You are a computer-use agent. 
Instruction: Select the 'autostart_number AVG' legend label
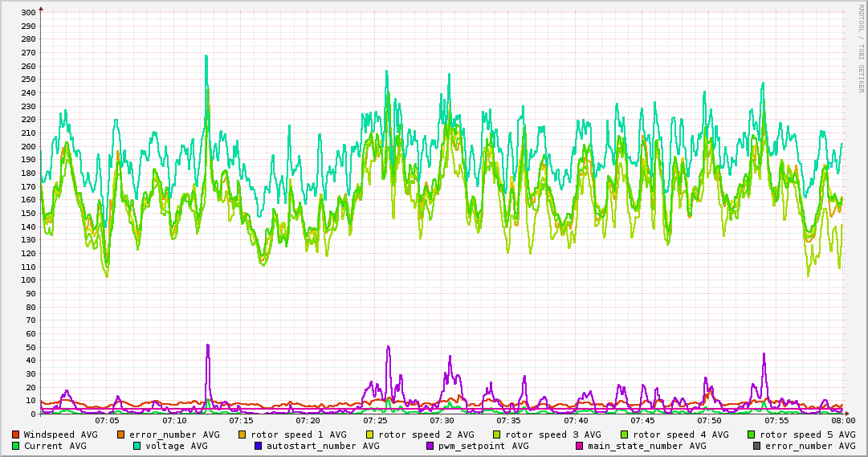pyautogui.click(x=324, y=446)
